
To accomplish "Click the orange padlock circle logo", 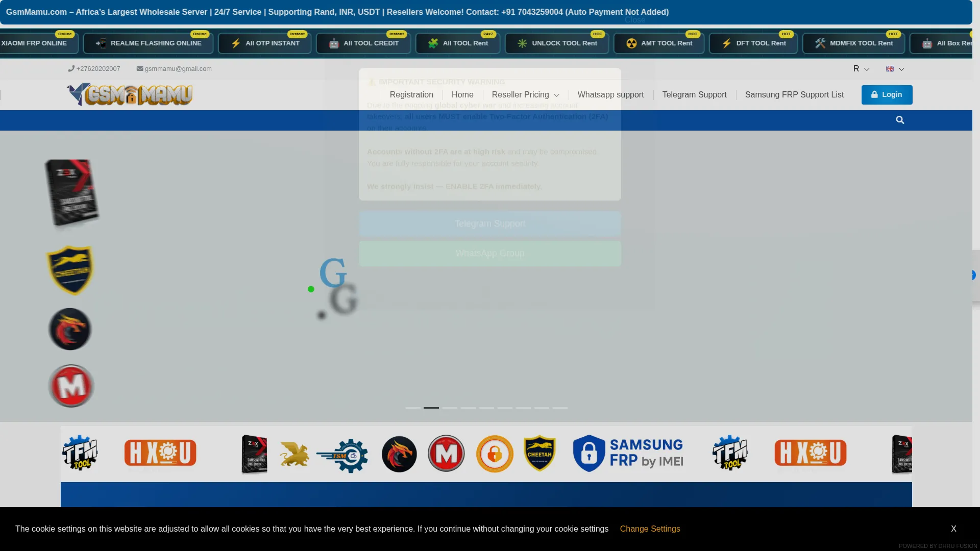I will coord(495,454).
